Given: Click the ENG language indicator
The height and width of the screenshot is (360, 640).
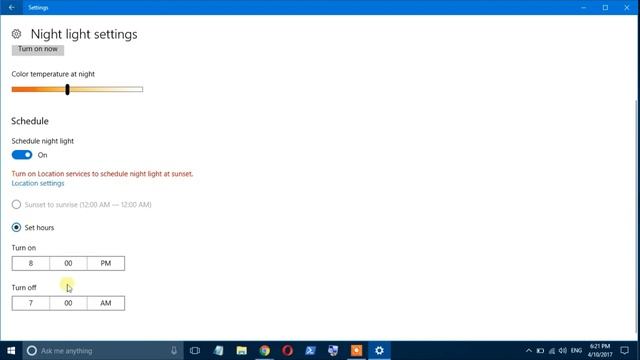Looking at the screenshot, I should pyautogui.click(x=576, y=351).
